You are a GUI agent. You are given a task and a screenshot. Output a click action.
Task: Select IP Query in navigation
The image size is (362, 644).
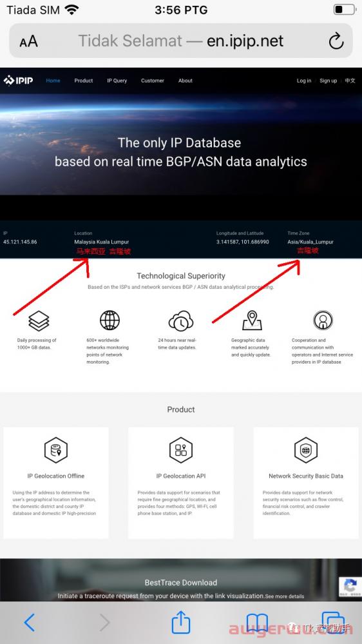point(117,81)
